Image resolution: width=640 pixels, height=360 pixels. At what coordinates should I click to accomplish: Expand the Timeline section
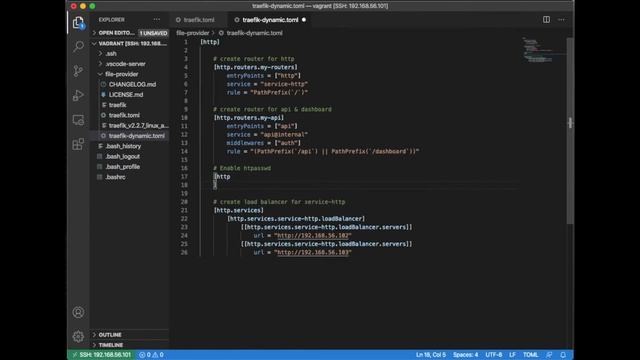(129, 345)
